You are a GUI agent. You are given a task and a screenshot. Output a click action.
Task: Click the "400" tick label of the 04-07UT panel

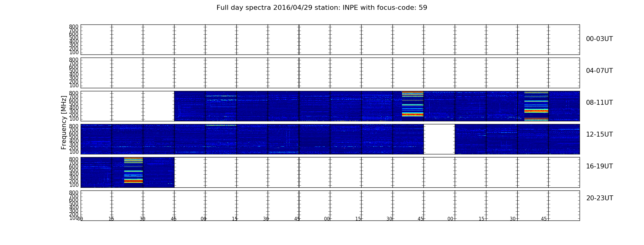[74, 74]
